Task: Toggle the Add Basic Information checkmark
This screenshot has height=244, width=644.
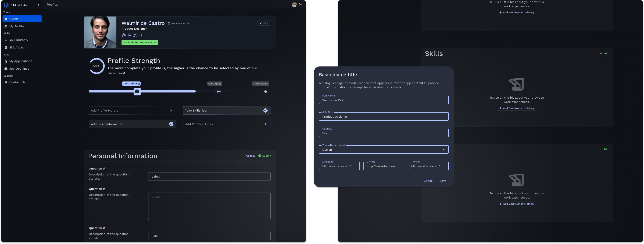Action: click(171, 124)
